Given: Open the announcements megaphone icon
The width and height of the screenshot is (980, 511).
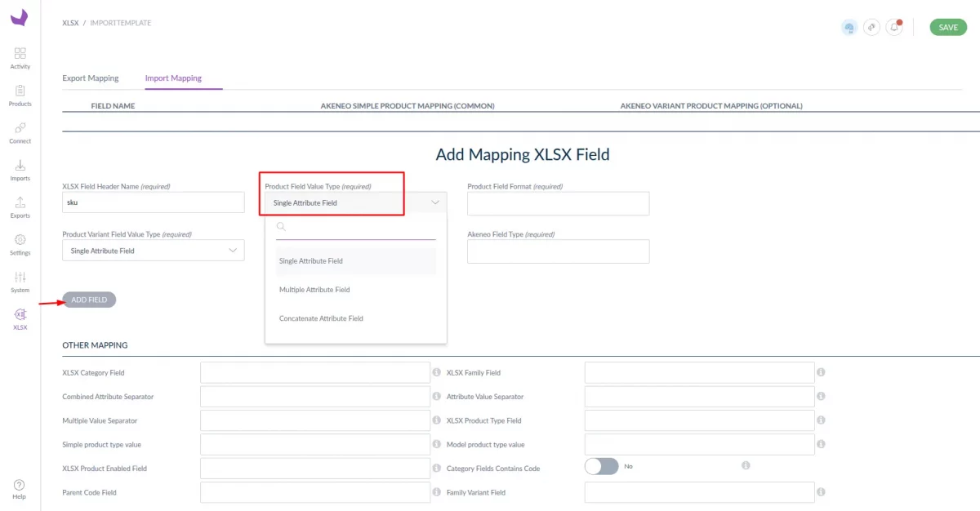Looking at the screenshot, I should pyautogui.click(x=872, y=27).
